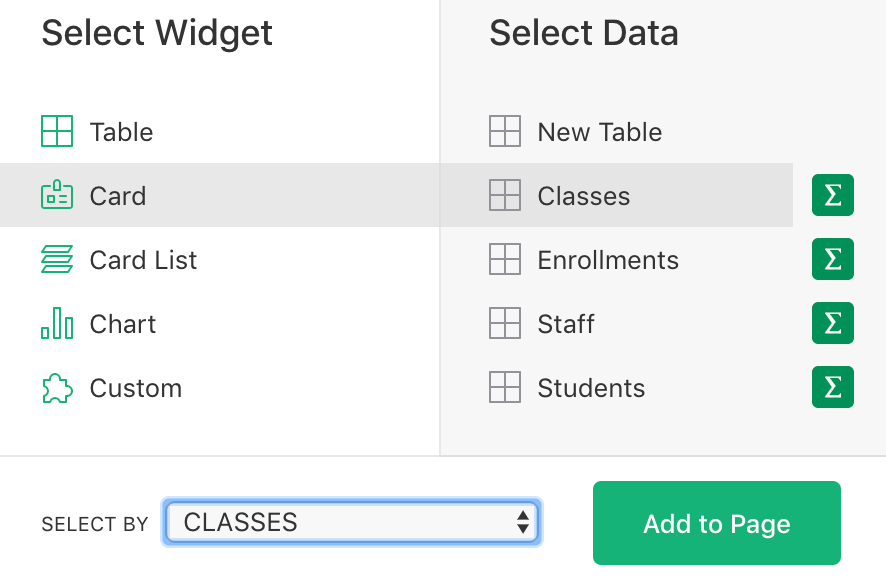Select the Enrollments data row
This screenshot has height=585, width=886.
(x=606, y=259)
